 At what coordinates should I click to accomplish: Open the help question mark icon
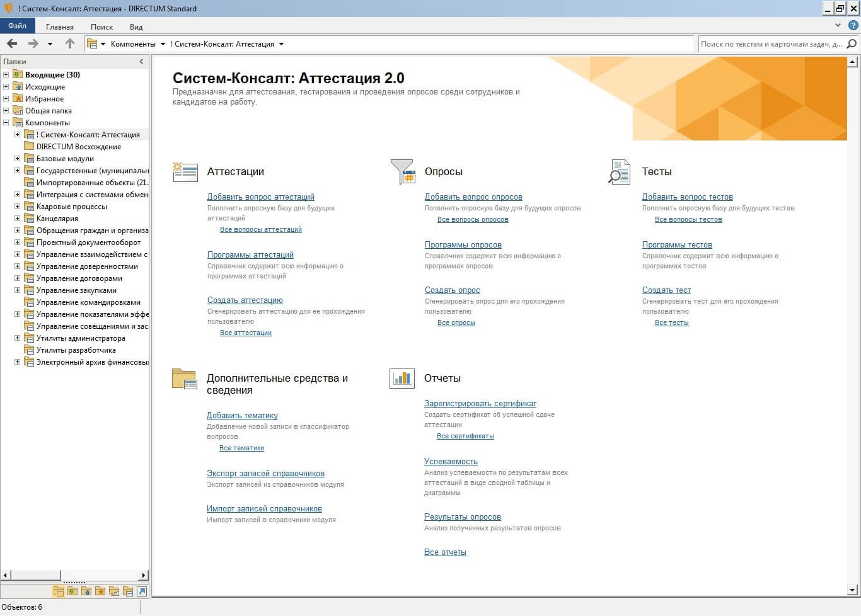coord(853,25)
